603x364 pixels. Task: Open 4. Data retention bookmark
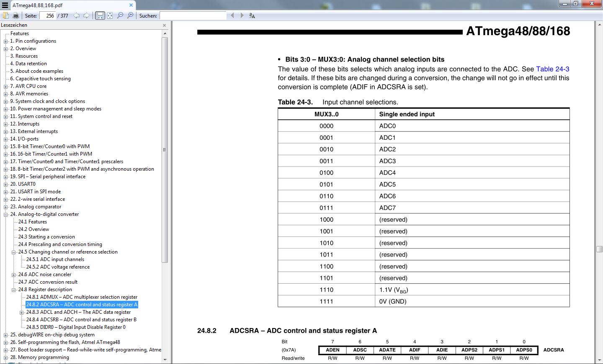[28, 64]
